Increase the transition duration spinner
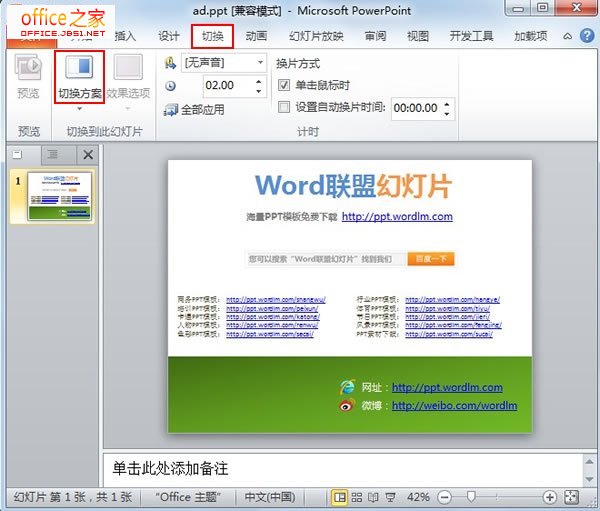 click(x=259, y=81)
